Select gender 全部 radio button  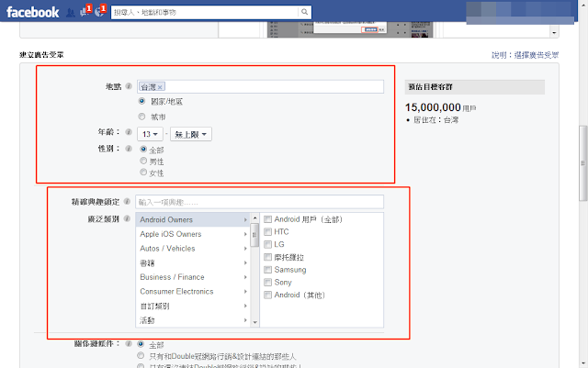(x=143, y=150)
